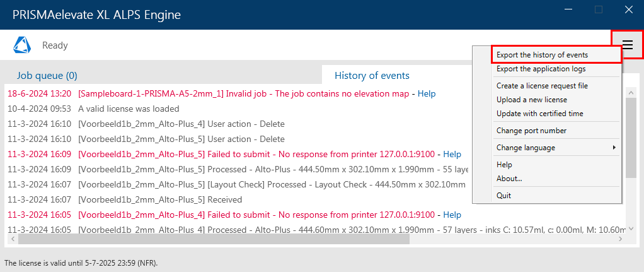Open Help link for Alto-Plus_5 failed submit

click(452, 155)
